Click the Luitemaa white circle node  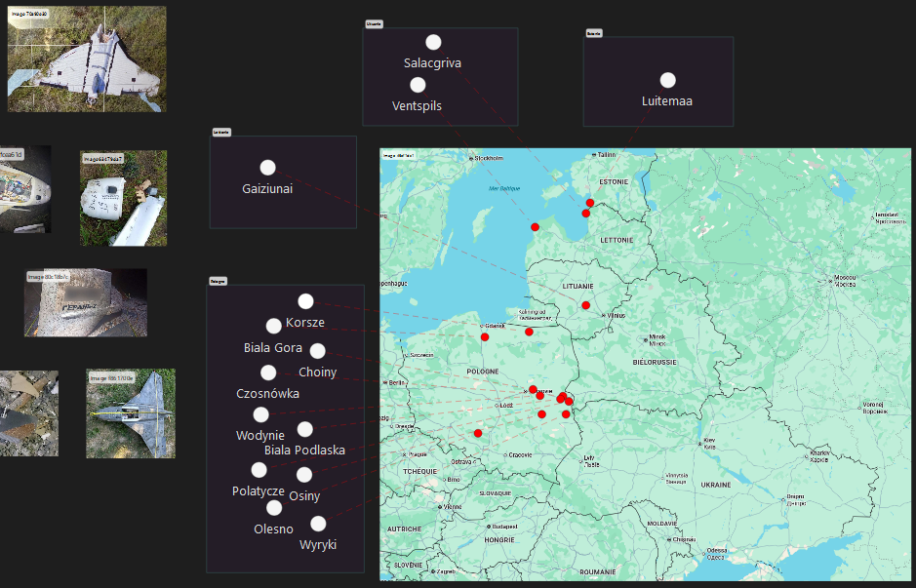pos(668,80)
